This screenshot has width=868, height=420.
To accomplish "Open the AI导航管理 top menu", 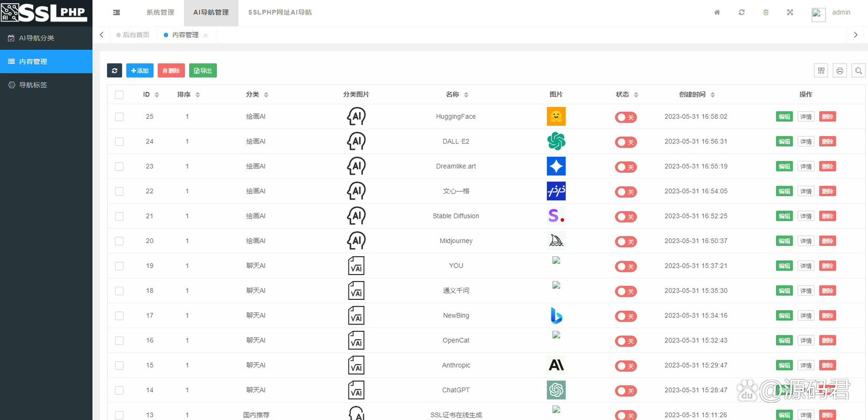I will tap(211, 12).
